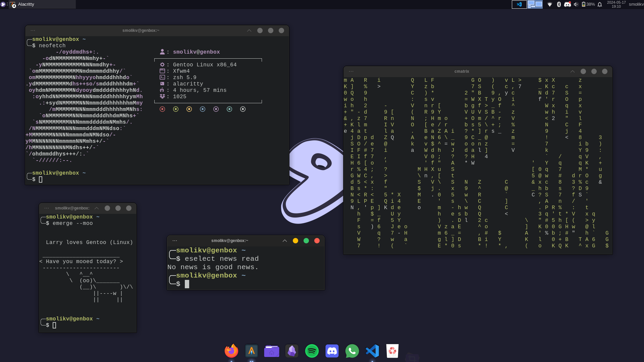Open the notifications bell
The width and height of the screenshot is (644, 362).
[600, 4]
